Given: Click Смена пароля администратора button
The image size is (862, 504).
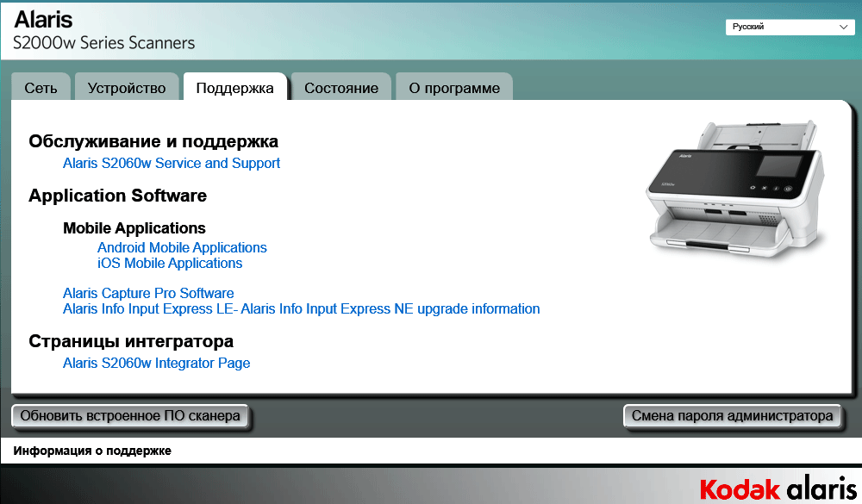Looking at the screenshot, I should 732,416.
